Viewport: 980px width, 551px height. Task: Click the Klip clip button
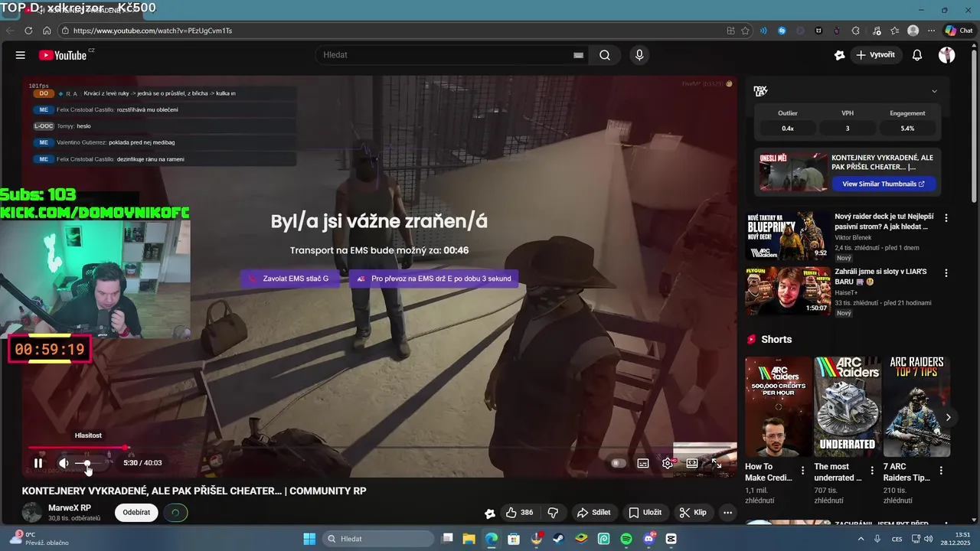[694, 513]
